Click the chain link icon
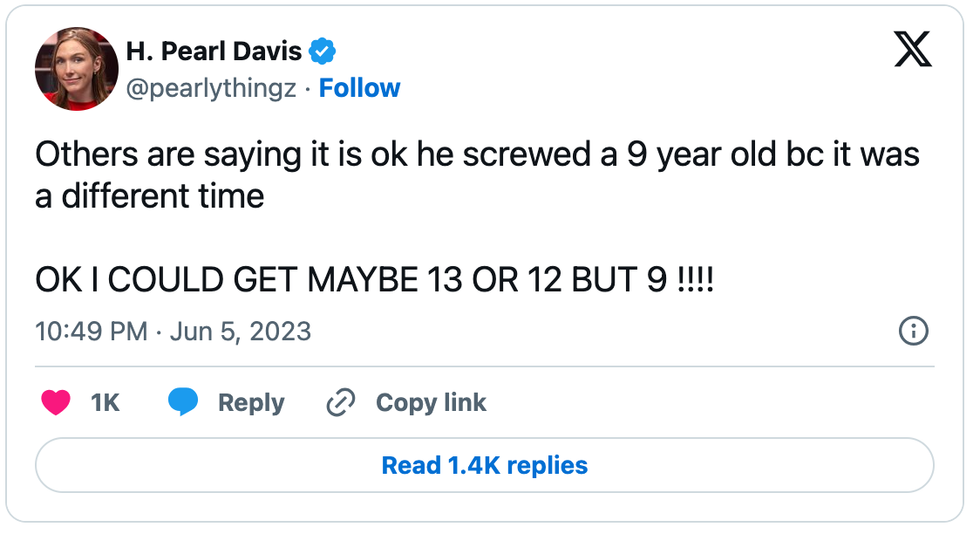The height and width of the screenshot is (534, 980). (341, 402)
